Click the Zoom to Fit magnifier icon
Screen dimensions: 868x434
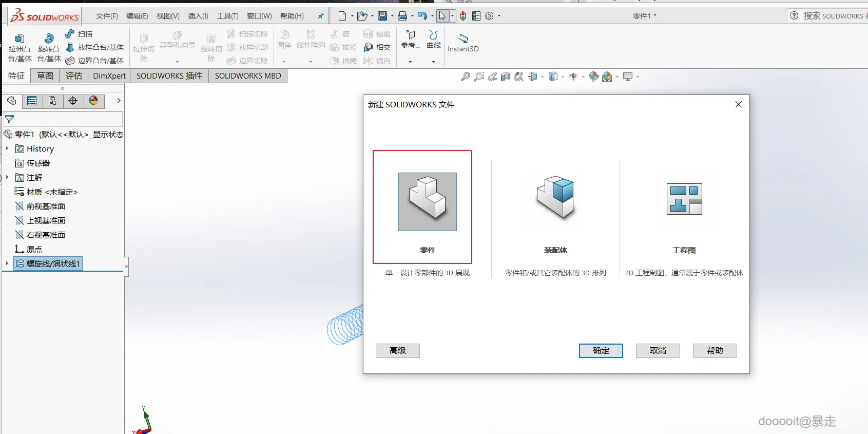click(x=466, y=77)
